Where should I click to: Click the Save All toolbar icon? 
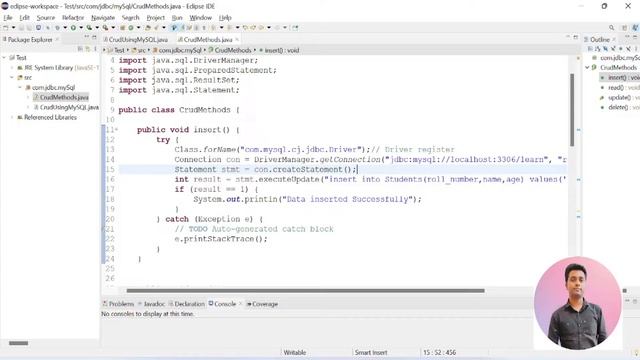(28, 28)
